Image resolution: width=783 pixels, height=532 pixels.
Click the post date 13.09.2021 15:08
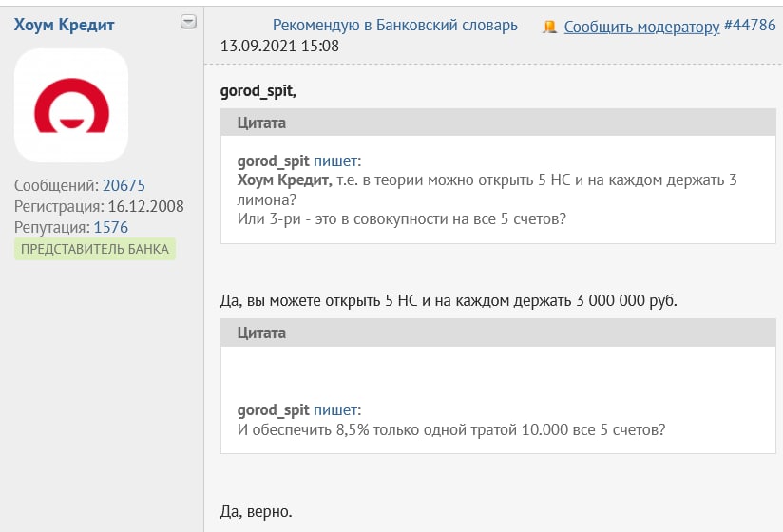coord(279,46)
